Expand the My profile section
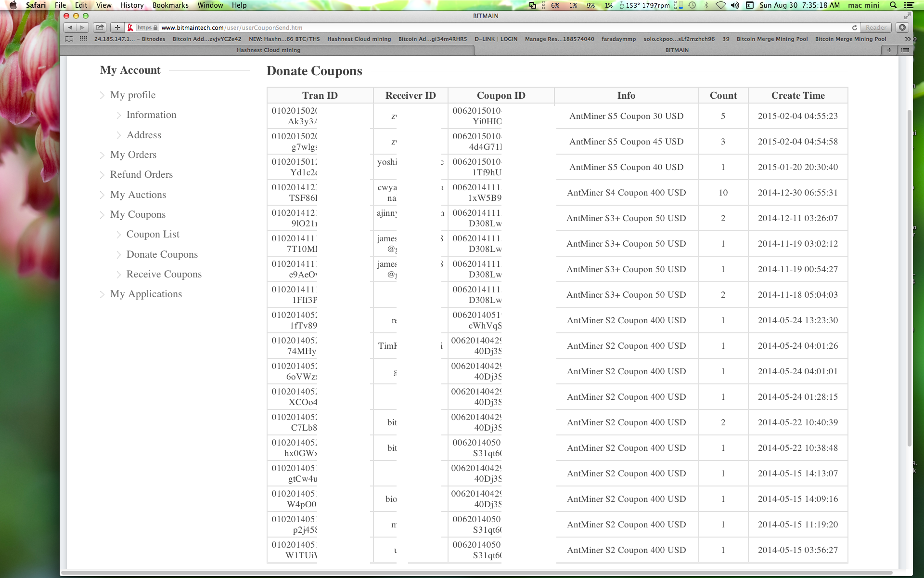This screenshot has height=578, width=924. click(x=132, y=95)
